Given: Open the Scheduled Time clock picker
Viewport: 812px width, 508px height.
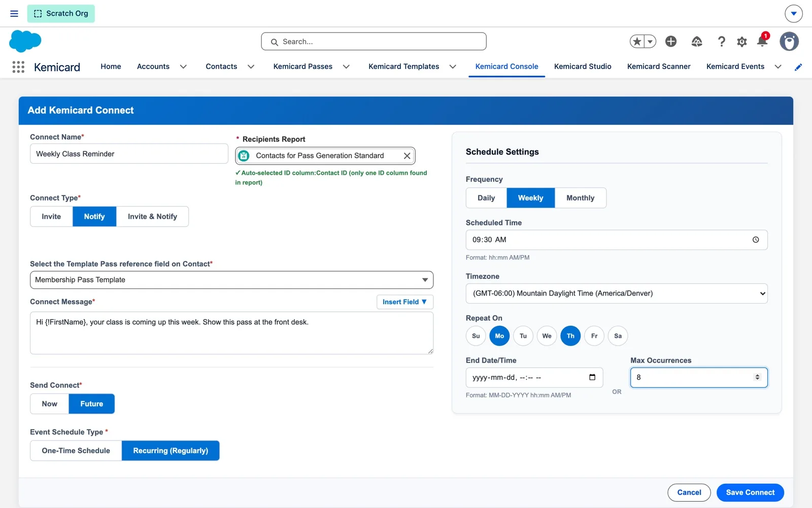Looking at the screenshot, I should (x=756, y=240).
